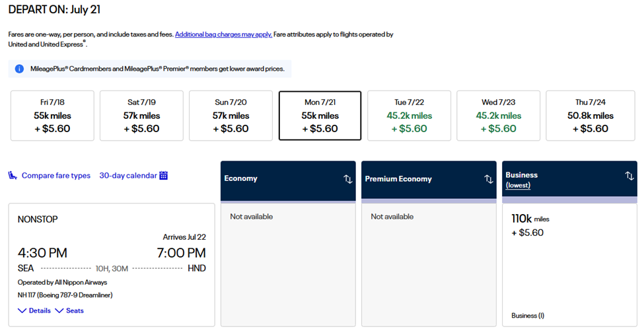Sort by Business column arrows
The width and height of the screenshot is (644, 329).
pos(629,176)
